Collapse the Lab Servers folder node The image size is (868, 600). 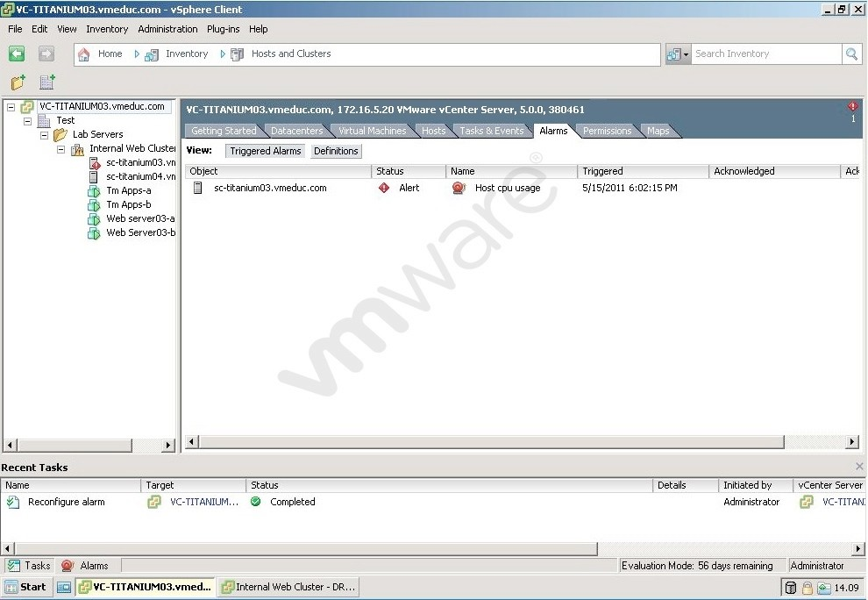44,135
